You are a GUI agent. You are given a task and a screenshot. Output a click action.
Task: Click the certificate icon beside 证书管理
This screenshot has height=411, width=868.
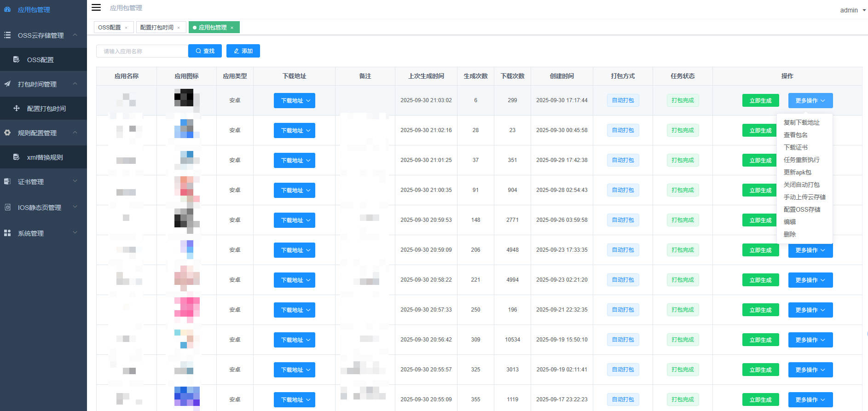pos(7,181)
